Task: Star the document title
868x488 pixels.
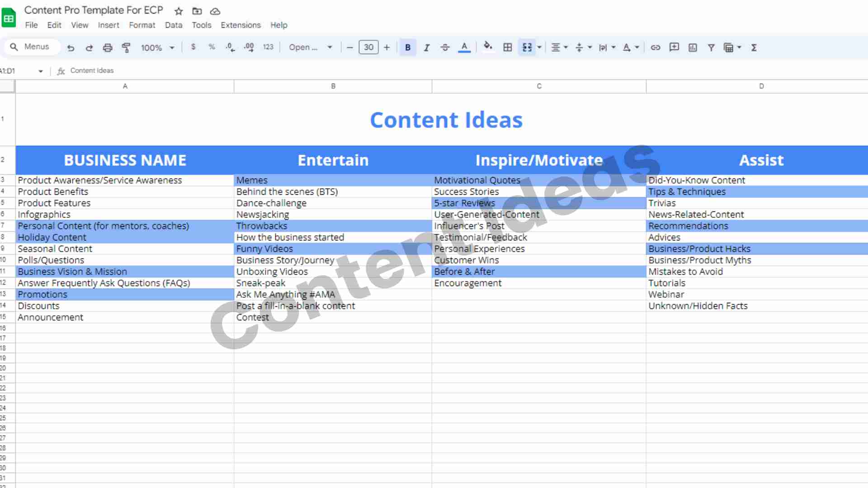Action: pos(179,11)
